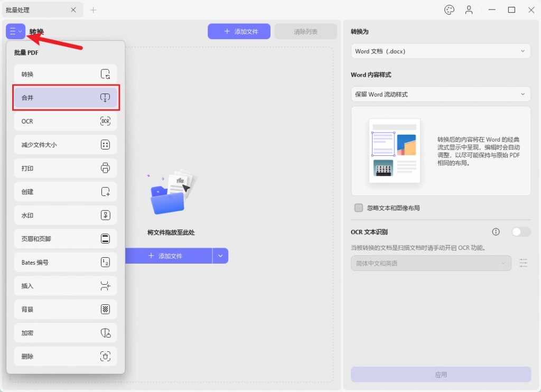Click the 加密 encrypt shield icon
This screenshot has height=392, width=541.
click(105, 333)
